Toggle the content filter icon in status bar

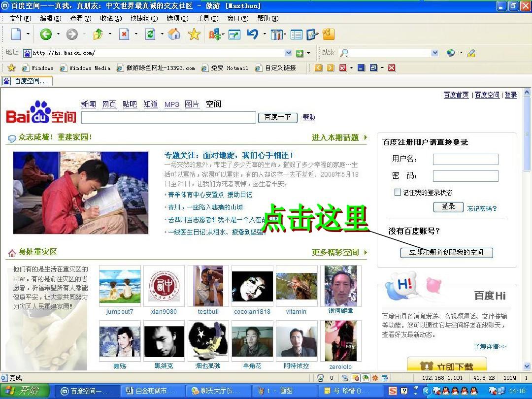366,378
